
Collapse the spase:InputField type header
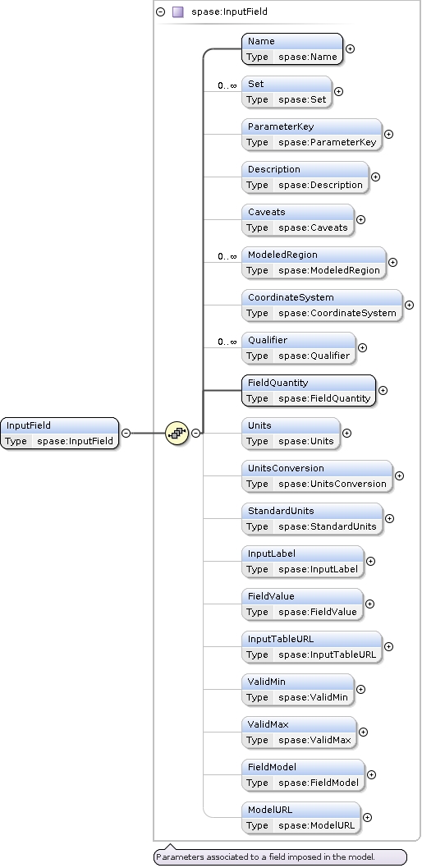click(x=161, y=11)
